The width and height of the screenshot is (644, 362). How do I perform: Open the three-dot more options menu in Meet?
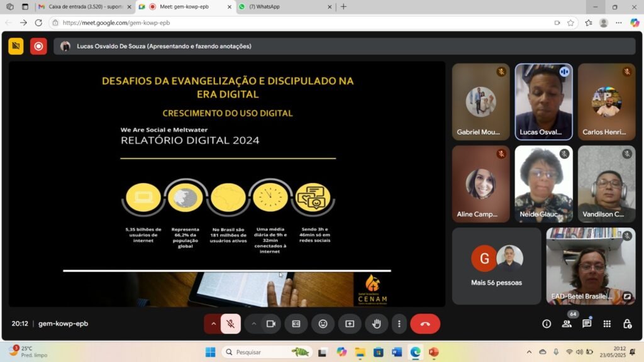point(399,324)
